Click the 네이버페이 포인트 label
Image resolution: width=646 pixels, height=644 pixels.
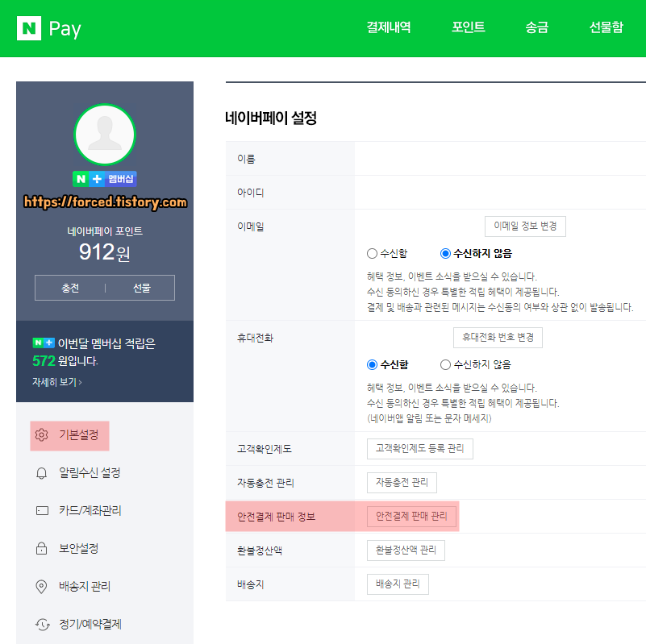click(x=105, y=231)
